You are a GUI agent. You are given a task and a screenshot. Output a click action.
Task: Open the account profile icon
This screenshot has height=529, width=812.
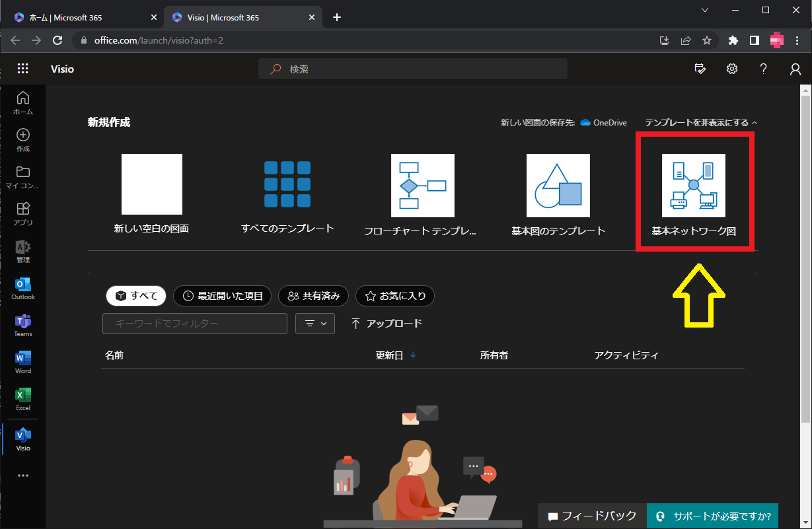tap(795, 69)
